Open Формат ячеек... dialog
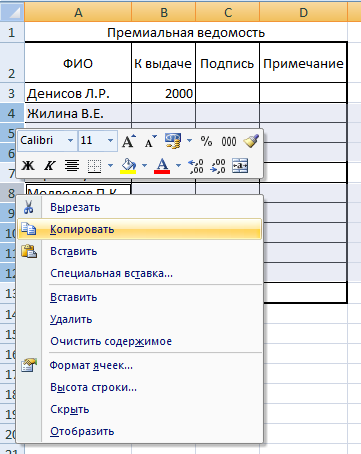 139,365
